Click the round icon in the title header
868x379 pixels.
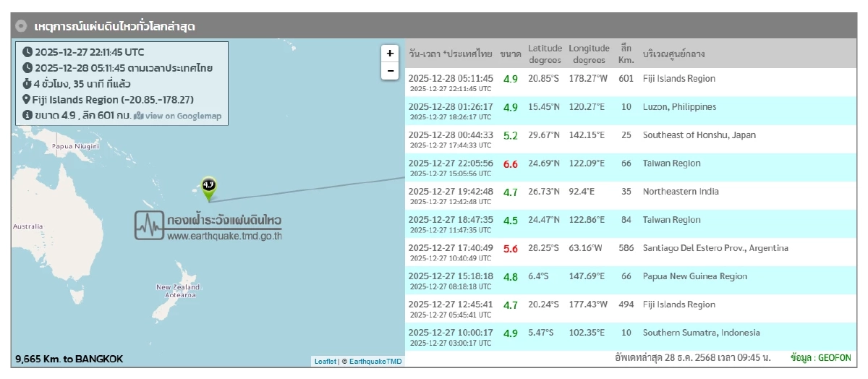click(22, 27)
